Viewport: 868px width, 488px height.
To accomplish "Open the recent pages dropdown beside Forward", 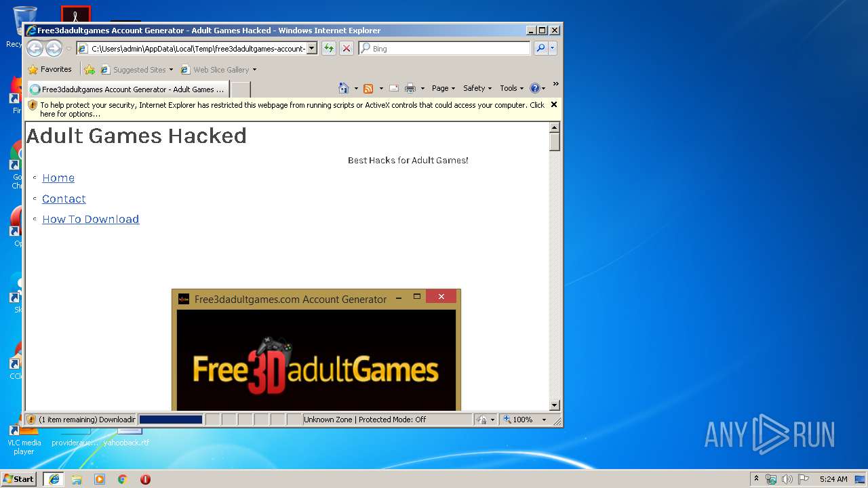I will [68, 49].
